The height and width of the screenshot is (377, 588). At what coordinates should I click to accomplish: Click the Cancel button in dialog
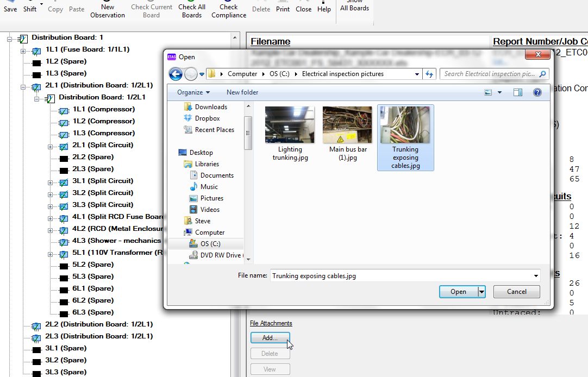click(x=517, y=292)
